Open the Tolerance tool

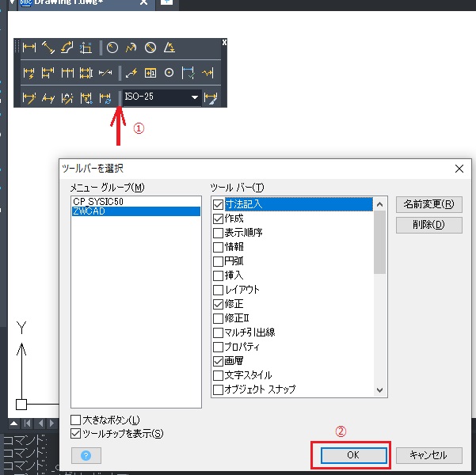(x=150, y=73)
